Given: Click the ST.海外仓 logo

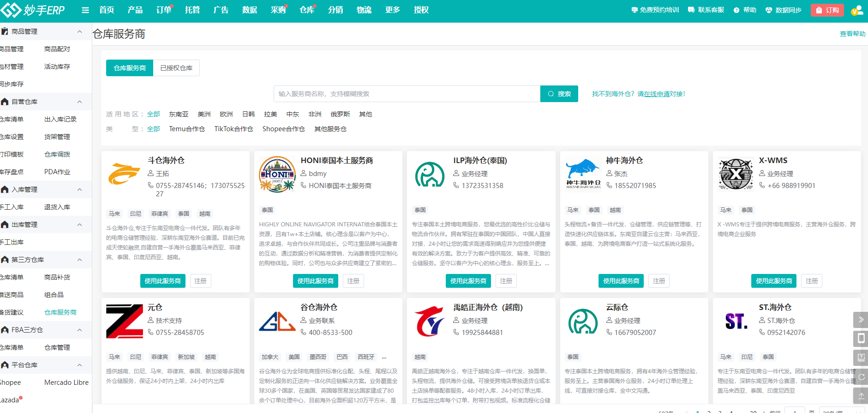Looking at the screenshot, I should pyautogui.click(x=736, y=321).
